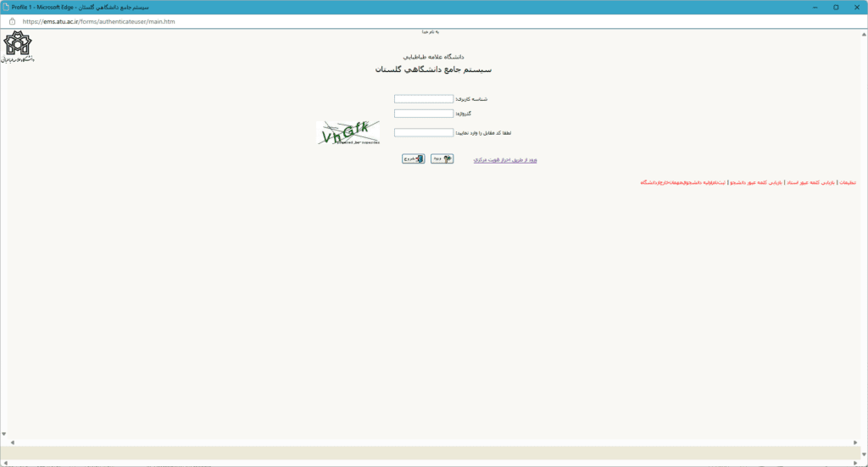This screenshot has width=868, height=467.
Task: Click the ورود login button with key icon
Action: [x=442, y=158]
